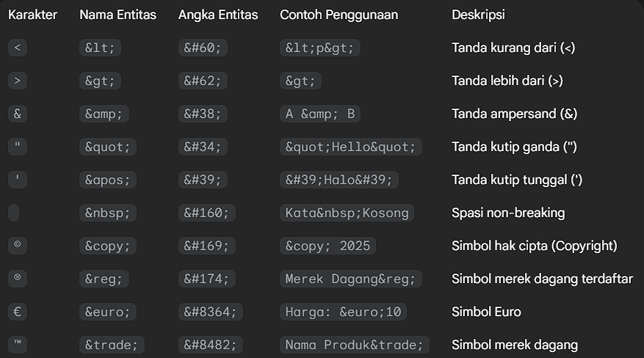This screenshot has height=358, width=644.
Task: Click the "Spasi non-breaking" description text
Action: [x=508, y=213]
